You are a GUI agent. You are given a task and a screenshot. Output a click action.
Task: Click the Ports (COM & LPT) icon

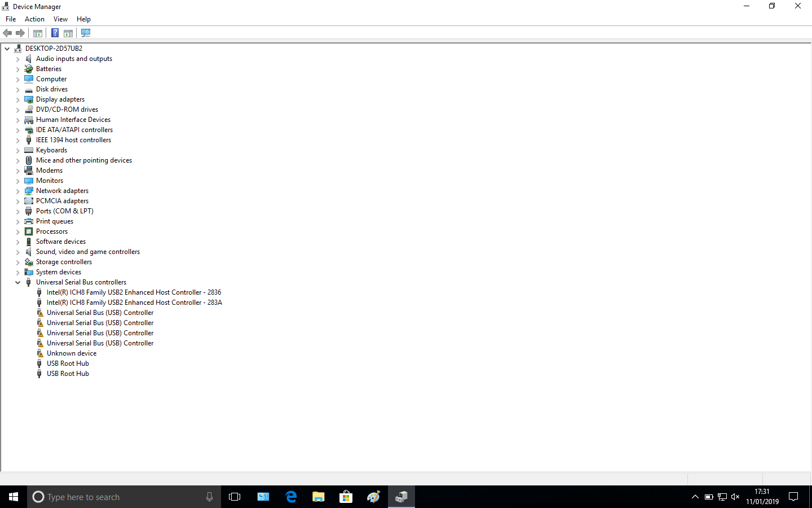pyautogui.click(x=29, y=211)
